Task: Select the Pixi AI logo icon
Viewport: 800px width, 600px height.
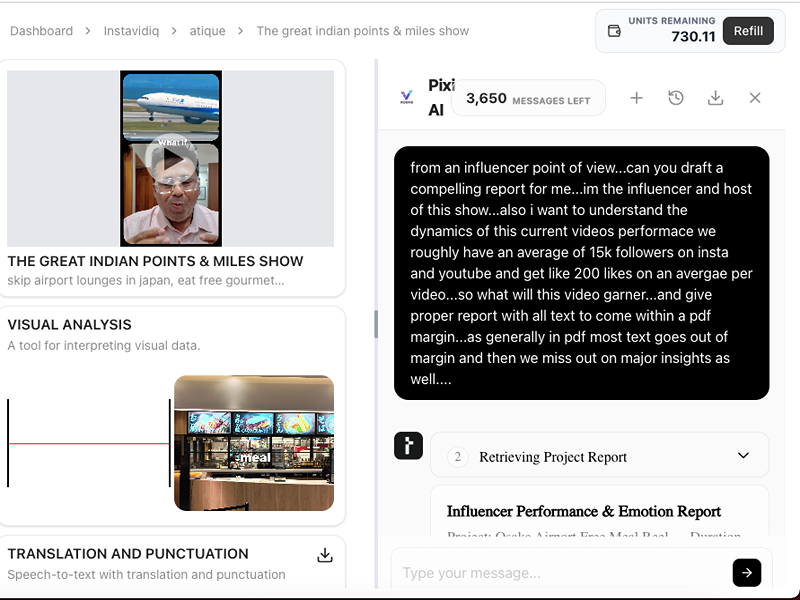Action: 404,97
